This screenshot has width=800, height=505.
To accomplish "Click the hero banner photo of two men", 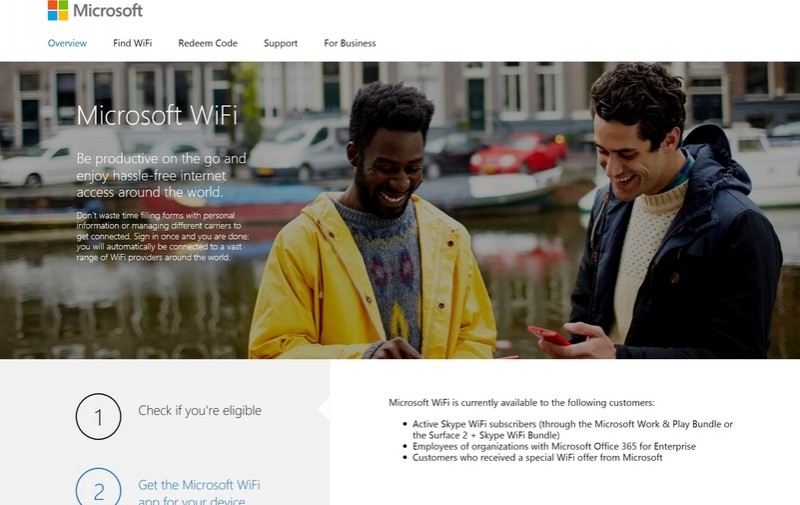I will 400,210.
